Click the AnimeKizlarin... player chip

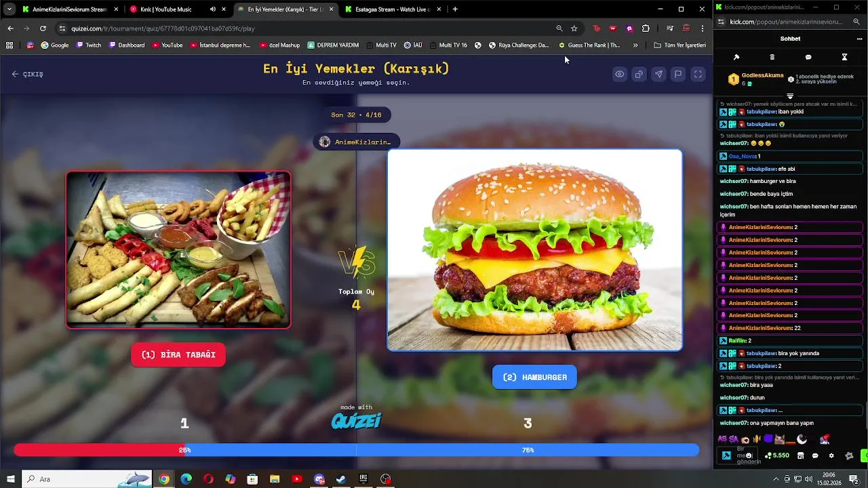pyautogui.click(x=356, y=142)
